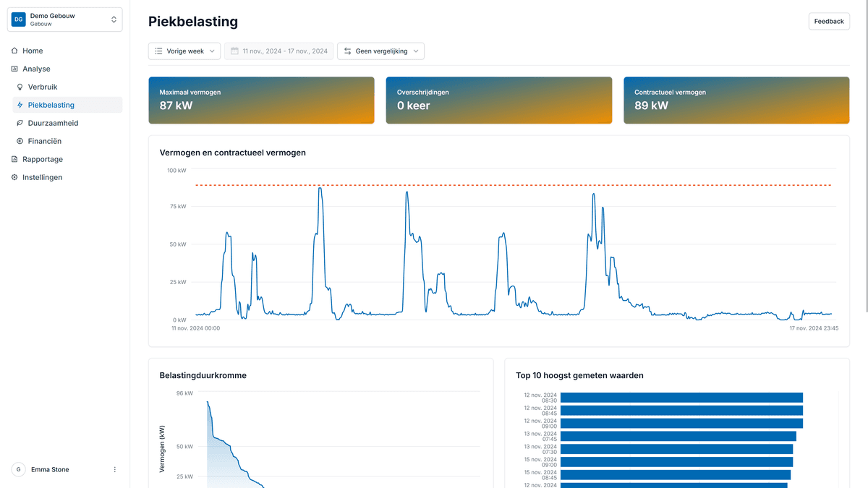Viewport: 868px width, 488px height.
Task: Click the 96 kW axis label
Action: (x=184, y=393)
